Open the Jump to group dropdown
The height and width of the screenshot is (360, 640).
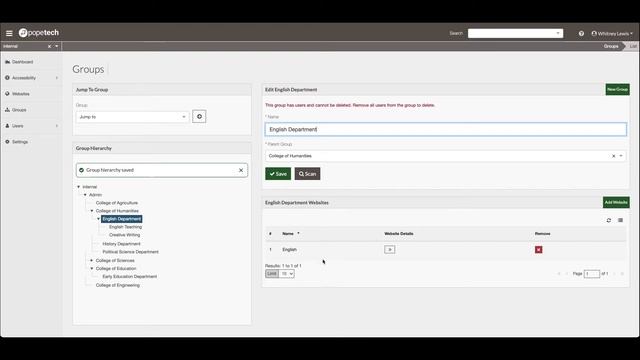(x=132, y=117)
